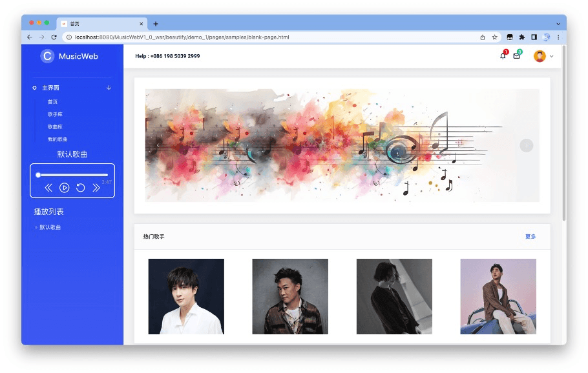Click the page vertical scrollbar
The width and height of the screenshot is (588, 373).
pyautogui.click(x=563, y=134)
